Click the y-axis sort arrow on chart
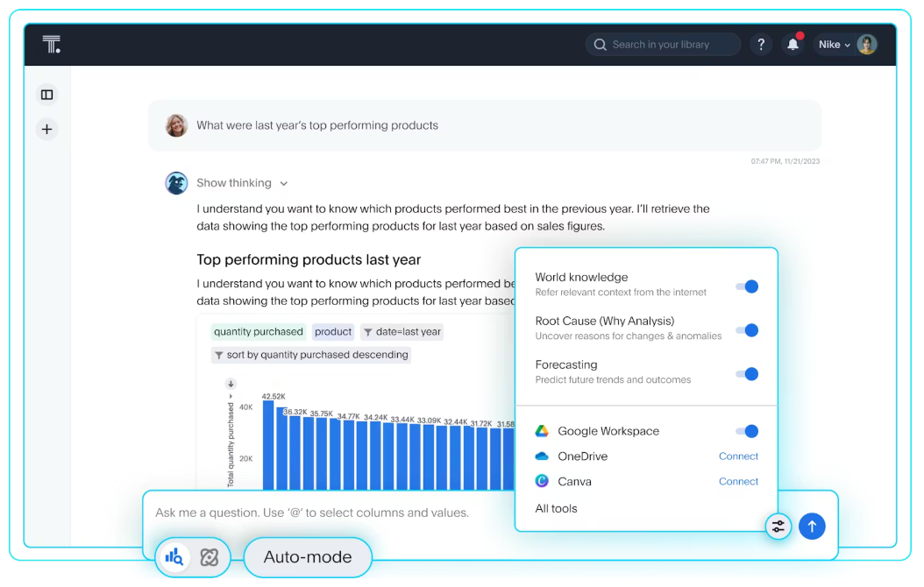This screenshot has height=587, width=924. tap(231, 384)
